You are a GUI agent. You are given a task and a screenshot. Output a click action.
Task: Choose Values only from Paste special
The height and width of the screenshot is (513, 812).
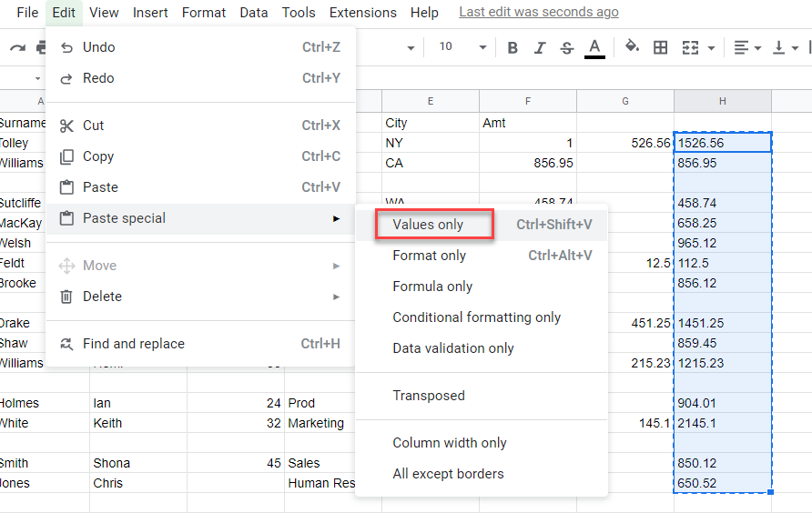(428, 225)
